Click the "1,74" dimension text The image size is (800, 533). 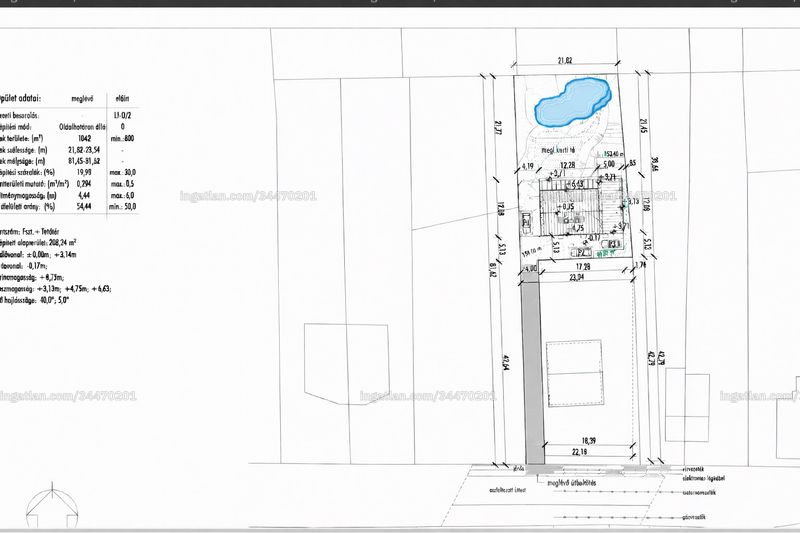[x=641, y=264]
